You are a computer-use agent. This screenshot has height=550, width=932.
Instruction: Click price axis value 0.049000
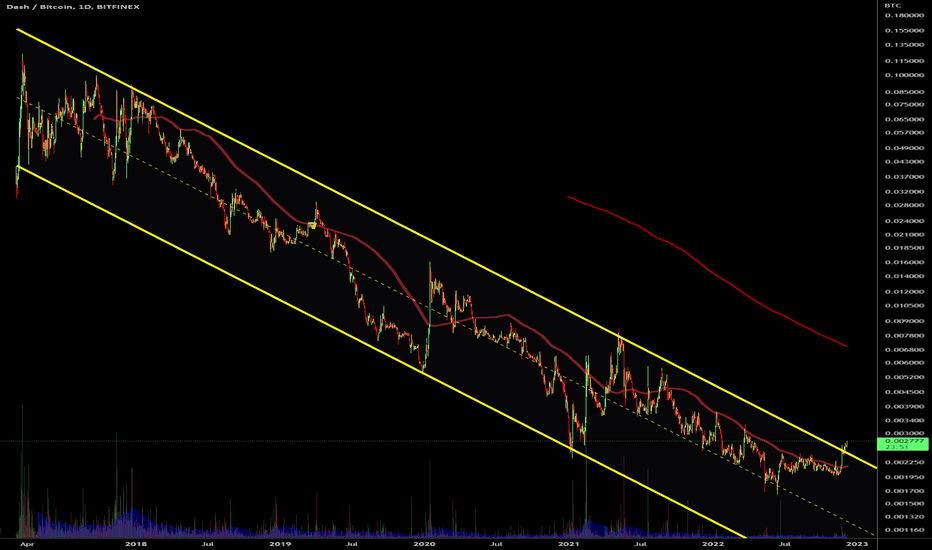tap(904, 147)
